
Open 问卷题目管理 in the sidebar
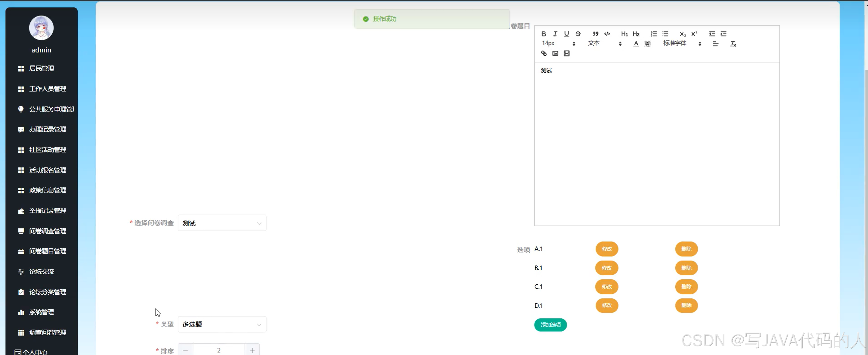click(47, 251)
